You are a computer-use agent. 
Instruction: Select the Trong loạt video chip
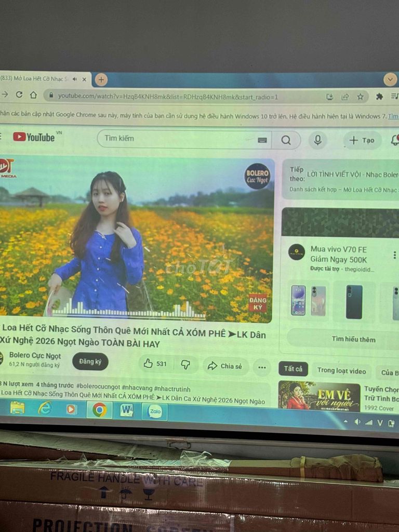(342, 371)
